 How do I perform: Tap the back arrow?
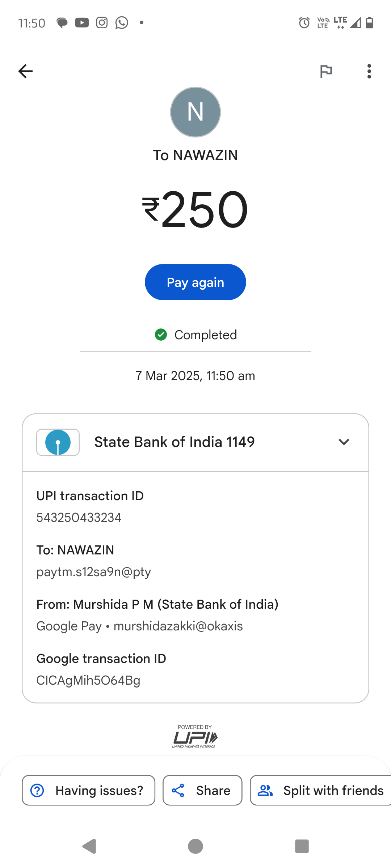tap(25, 71)
